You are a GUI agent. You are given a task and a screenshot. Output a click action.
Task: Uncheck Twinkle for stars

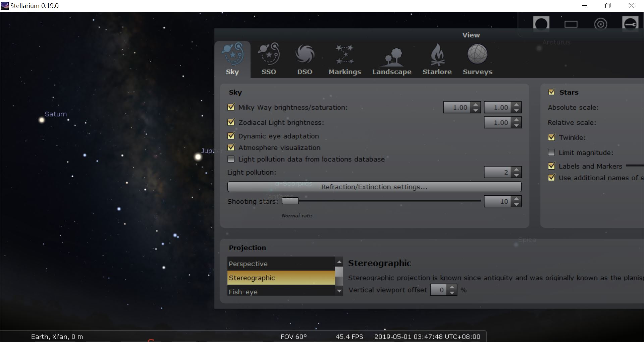(552, 137)
